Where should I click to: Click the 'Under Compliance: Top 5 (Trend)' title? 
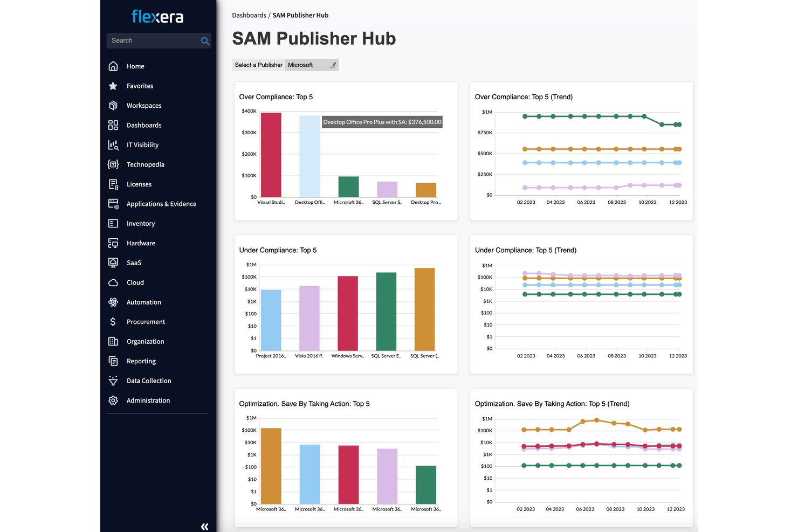[x=526, y=250]
